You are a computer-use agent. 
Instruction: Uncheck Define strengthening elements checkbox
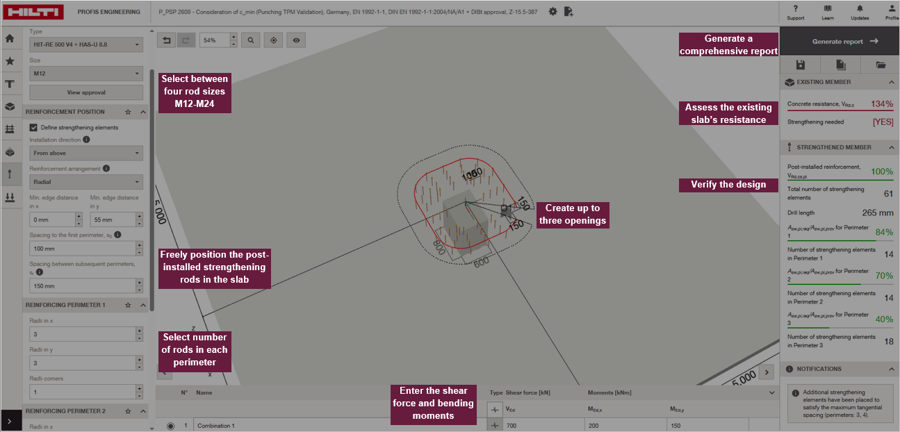click(33, 127)
